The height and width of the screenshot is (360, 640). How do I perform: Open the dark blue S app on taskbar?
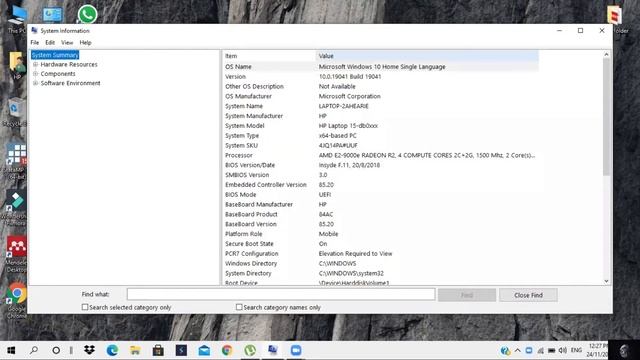click(x=181, y=350)
